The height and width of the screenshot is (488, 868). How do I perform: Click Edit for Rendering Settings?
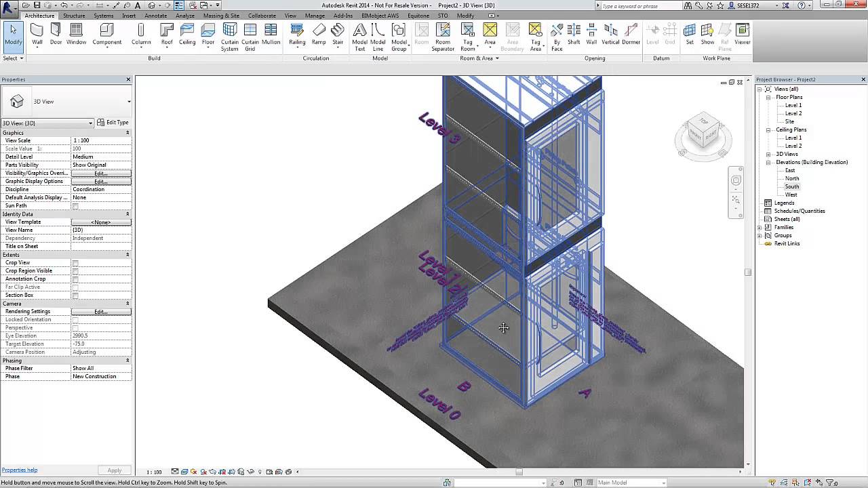[101, 312]
